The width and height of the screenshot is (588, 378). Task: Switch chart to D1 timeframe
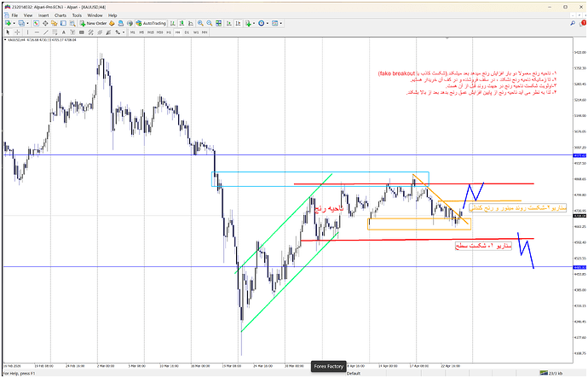pos(187,32)
